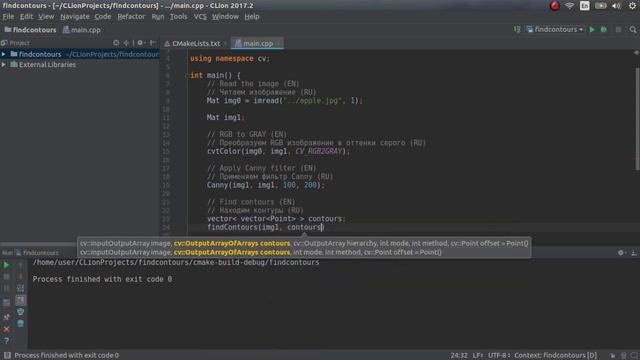
Task: Change line separator LF in status bar
Action: [478, 355]
